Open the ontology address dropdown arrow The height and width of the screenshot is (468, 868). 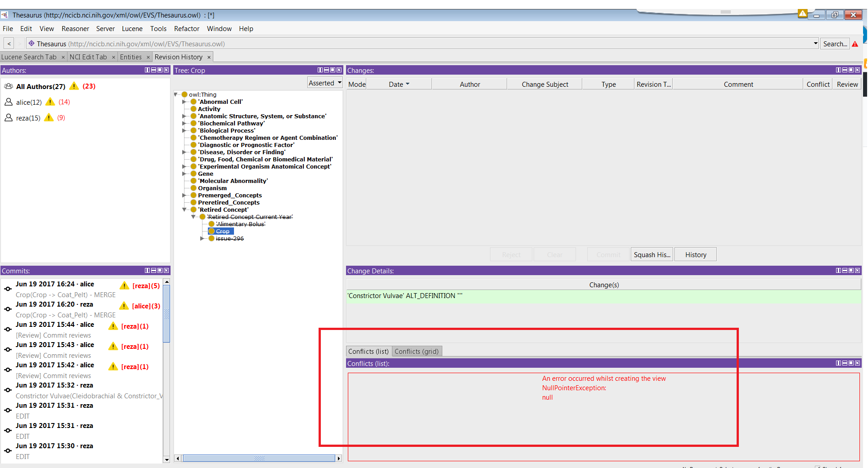tap(815, 44)
